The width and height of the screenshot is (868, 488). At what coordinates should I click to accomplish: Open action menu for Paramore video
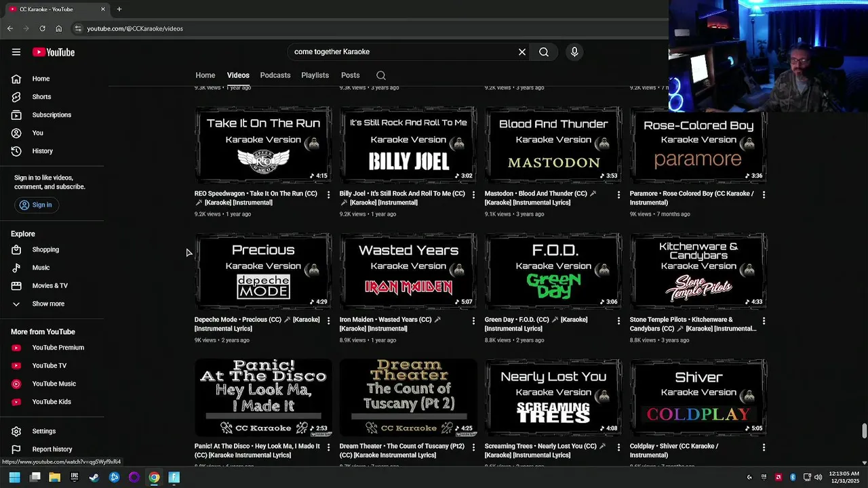tap(764, 195)
